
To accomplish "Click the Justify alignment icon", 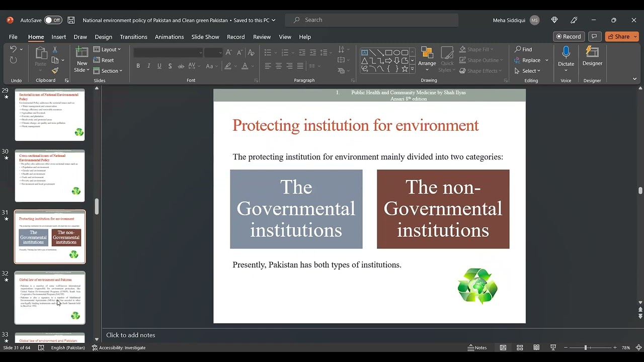I will click(300, 66).
